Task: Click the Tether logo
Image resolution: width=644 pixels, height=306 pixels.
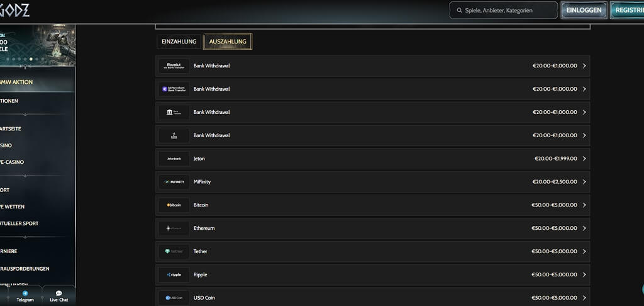Action: click(x=174, y=251)
